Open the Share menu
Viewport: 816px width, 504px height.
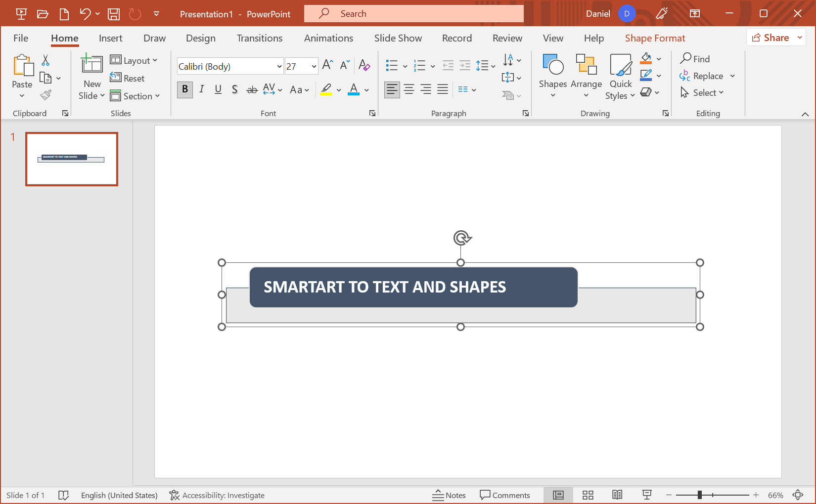tap(775, 37)
